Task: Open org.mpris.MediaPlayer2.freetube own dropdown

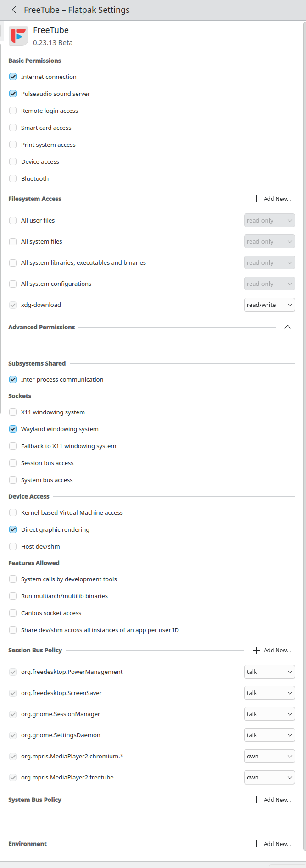Action: pyautogui.click(x=269, y=777)
